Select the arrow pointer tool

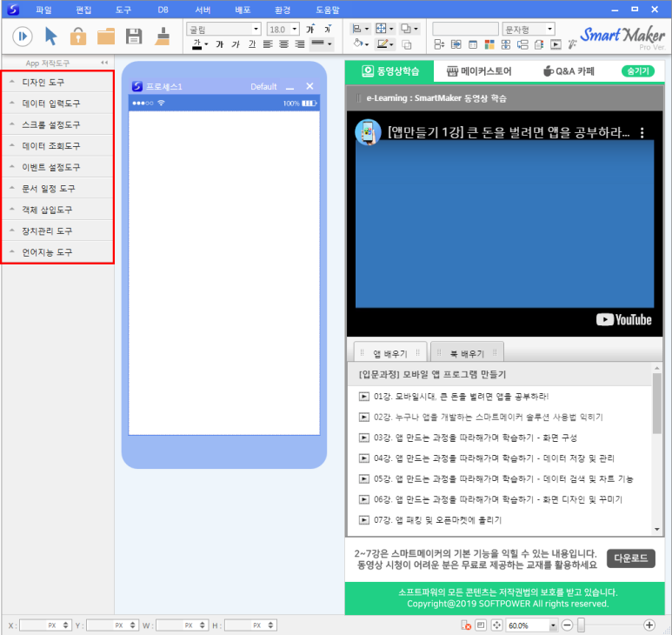click(x=51, y=37)
